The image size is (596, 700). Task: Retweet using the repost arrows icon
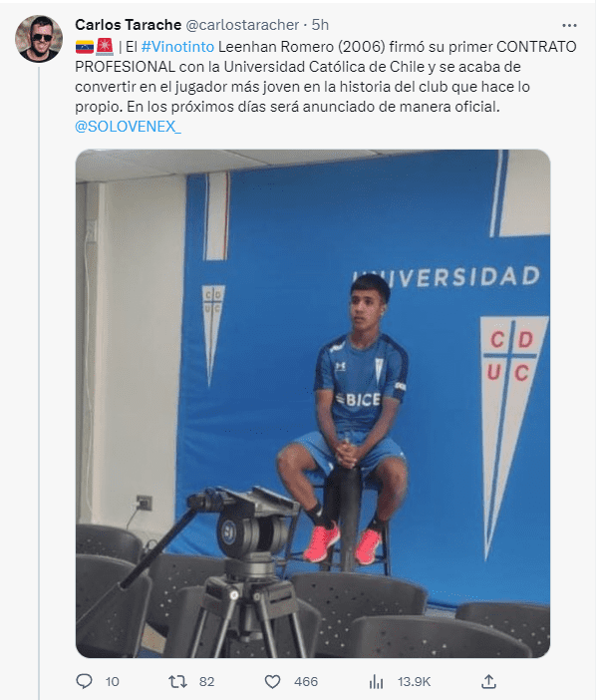(177, 681)
